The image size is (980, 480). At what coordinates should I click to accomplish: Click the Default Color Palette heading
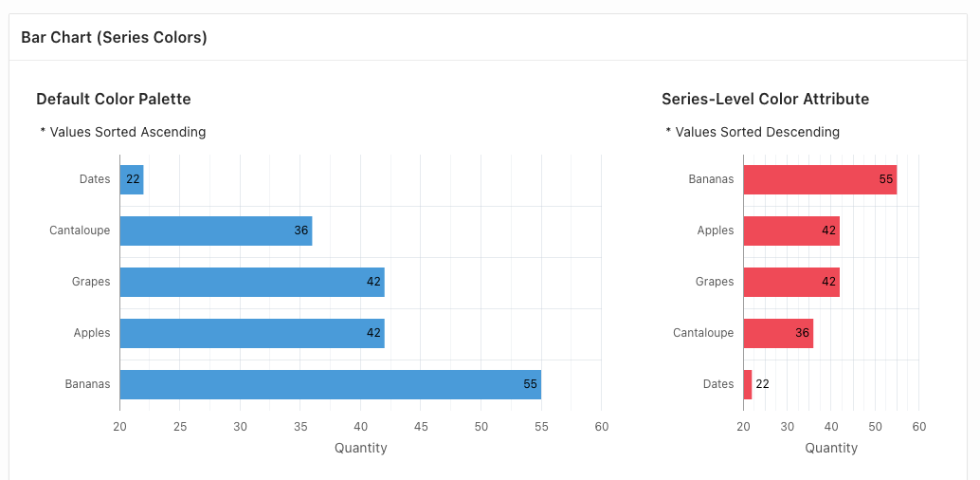(x=114, y=99)
